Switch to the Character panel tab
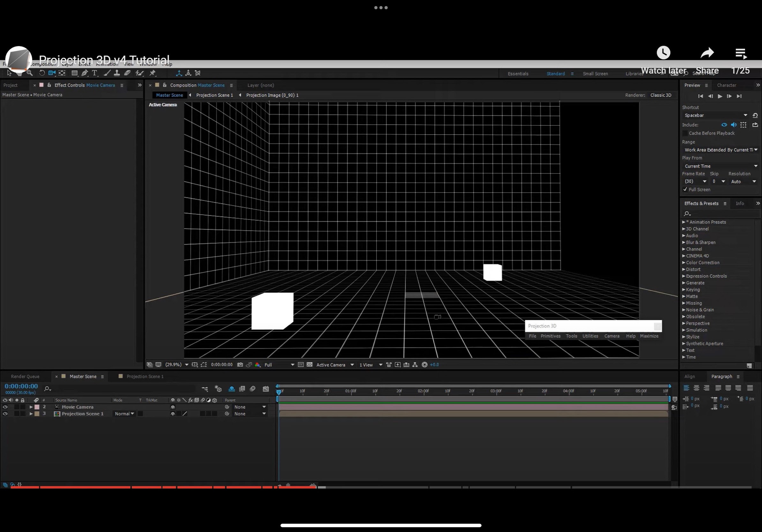 click(x=727, y=85)
